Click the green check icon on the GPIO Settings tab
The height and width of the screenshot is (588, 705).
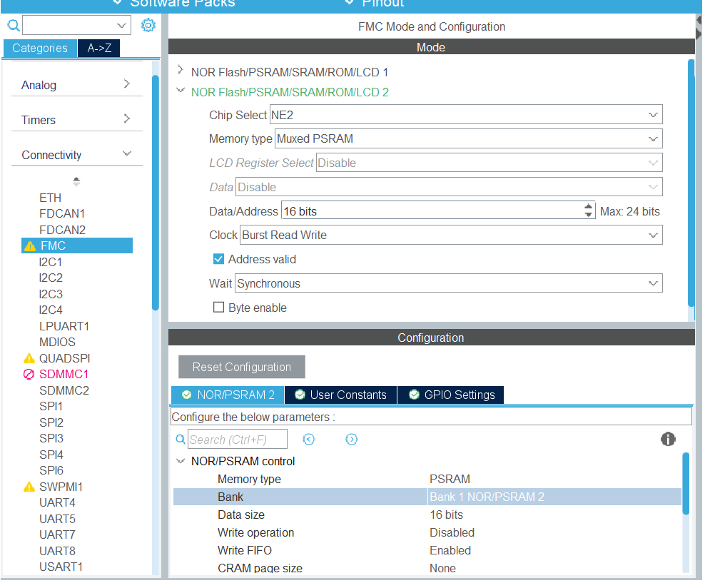pyautogui.click(x=414, y=395)
